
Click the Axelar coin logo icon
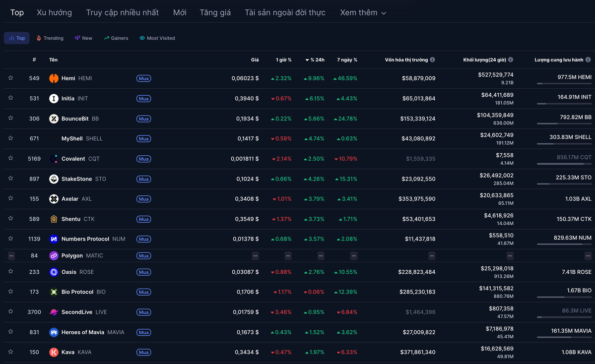coord(54,199)
